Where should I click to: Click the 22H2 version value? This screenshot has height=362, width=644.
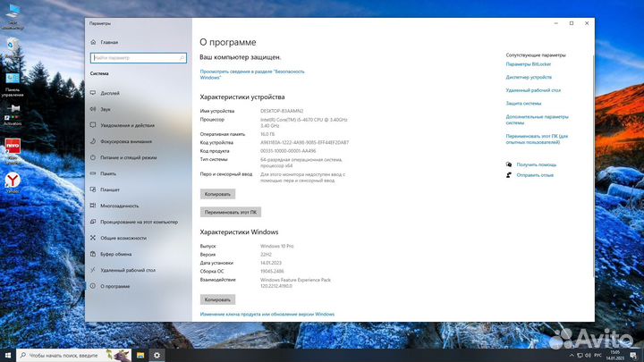pyautogui.click(x=266, y=255)
